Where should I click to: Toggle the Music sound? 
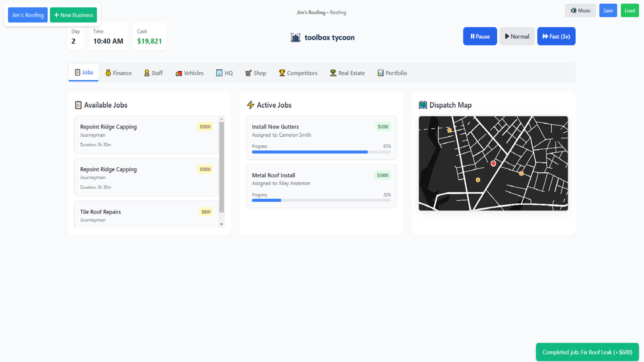580,10
